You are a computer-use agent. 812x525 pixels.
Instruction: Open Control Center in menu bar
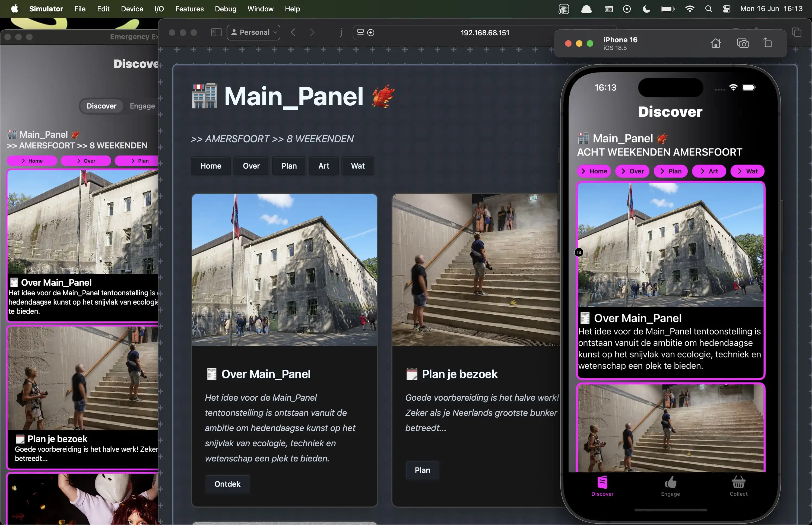point(727,9)
